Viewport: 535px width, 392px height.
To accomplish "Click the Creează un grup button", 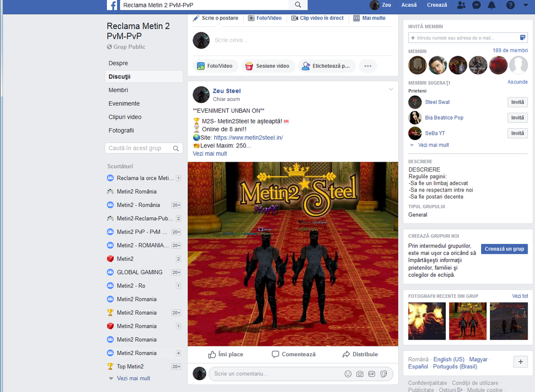I will pos(504,249).
